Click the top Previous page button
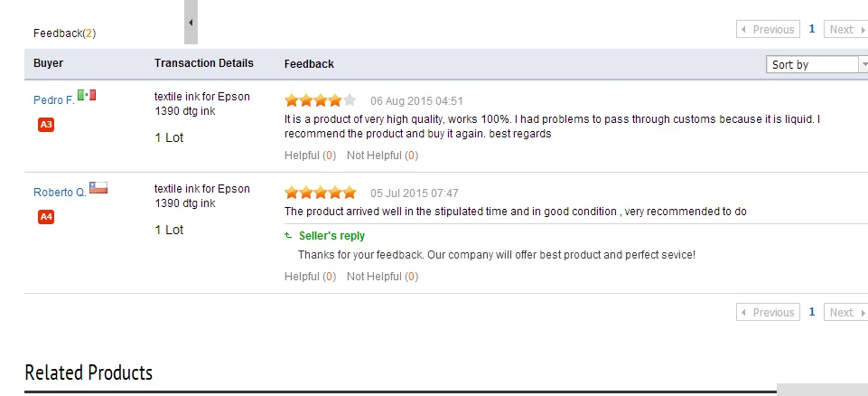868x396 pixels. click(x=768, y=29)
